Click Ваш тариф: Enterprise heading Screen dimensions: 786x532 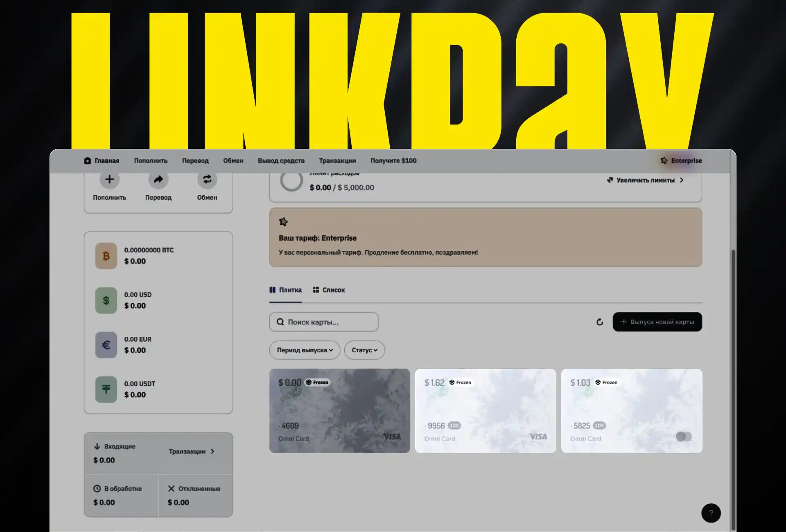317,238
